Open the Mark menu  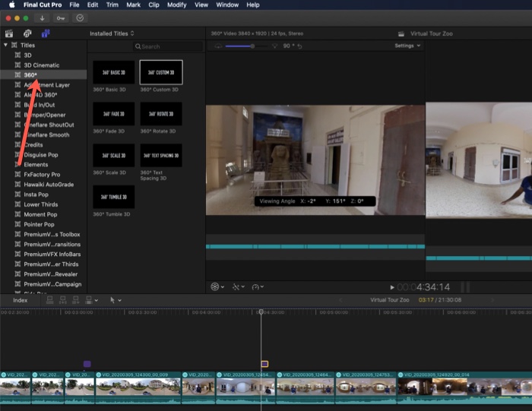point(133,5)
